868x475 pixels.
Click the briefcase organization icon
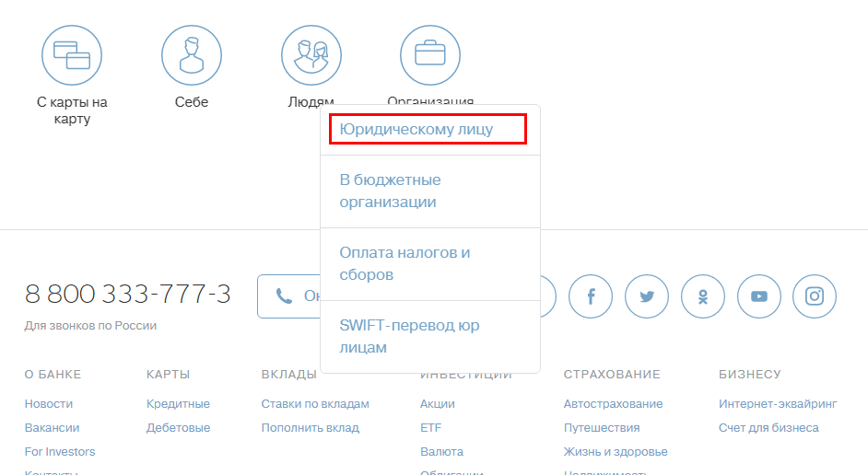click(x=430, y=55)
